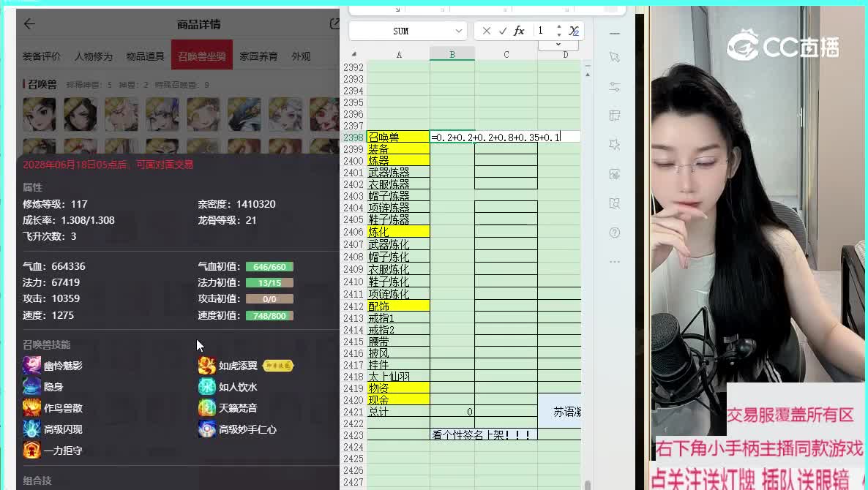Increase the formula bar number stepper
This screenshot has height=490, width=868.
558,27
